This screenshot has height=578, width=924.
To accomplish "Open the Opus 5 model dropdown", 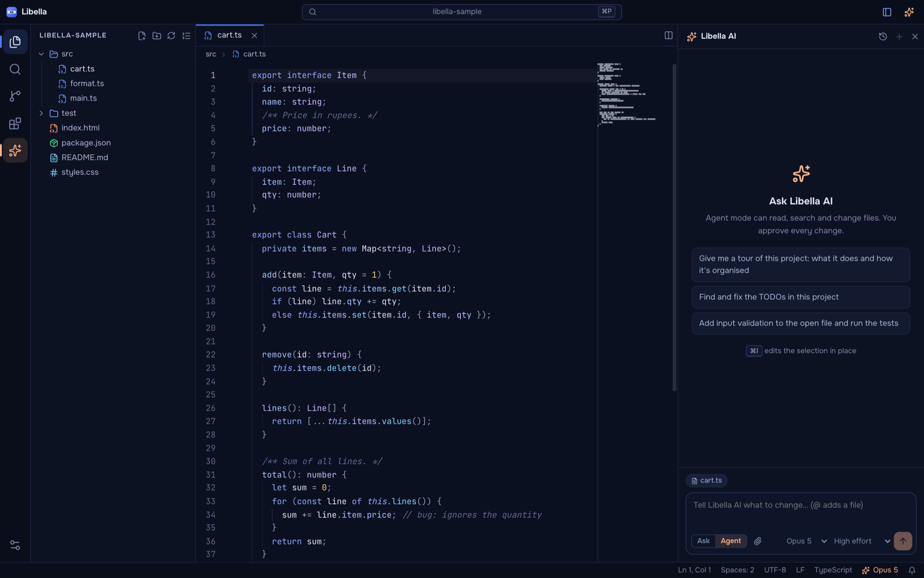I will point(806,541).
